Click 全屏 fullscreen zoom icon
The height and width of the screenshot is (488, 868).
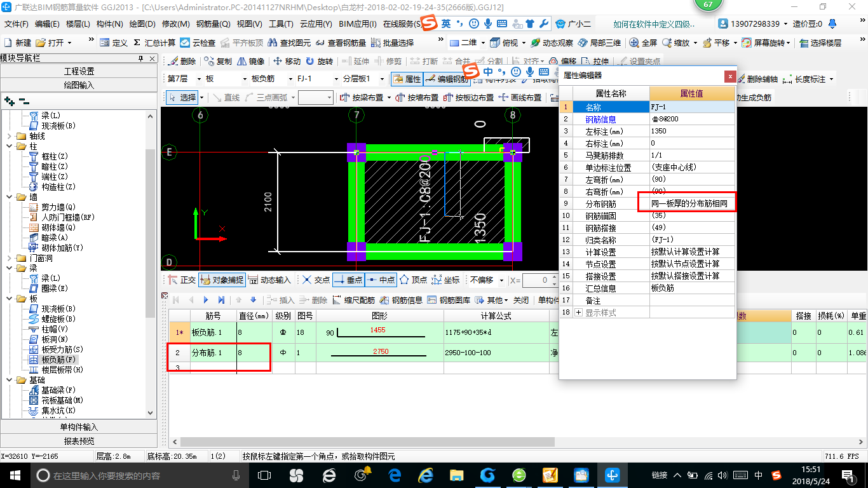click(643, 43)
